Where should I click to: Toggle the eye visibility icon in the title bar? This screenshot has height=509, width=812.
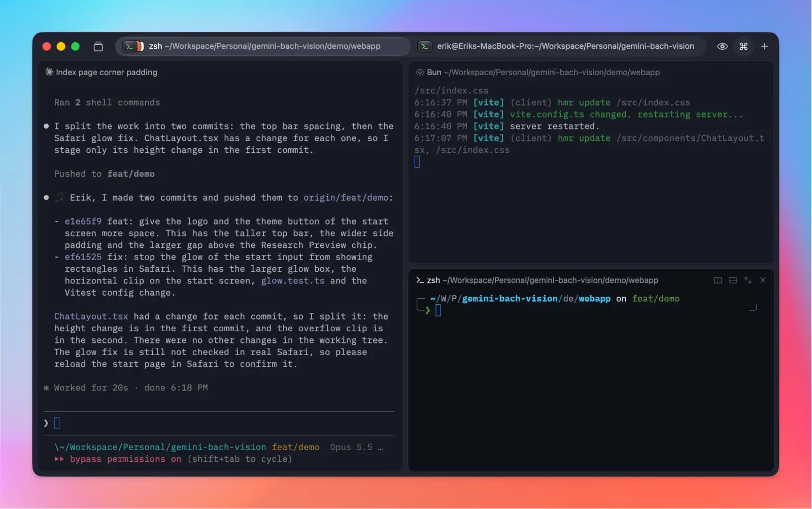tap(722, 46)
